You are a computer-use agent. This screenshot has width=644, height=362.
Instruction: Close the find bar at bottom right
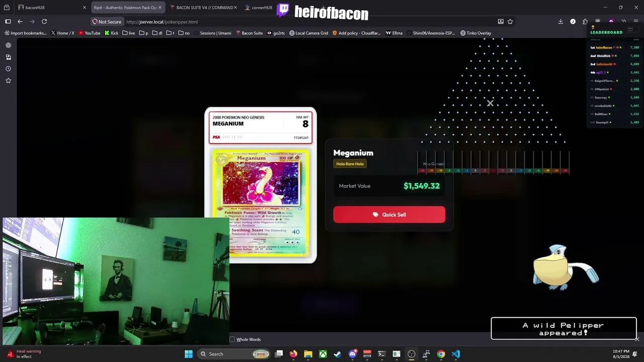tap(637, 339)
